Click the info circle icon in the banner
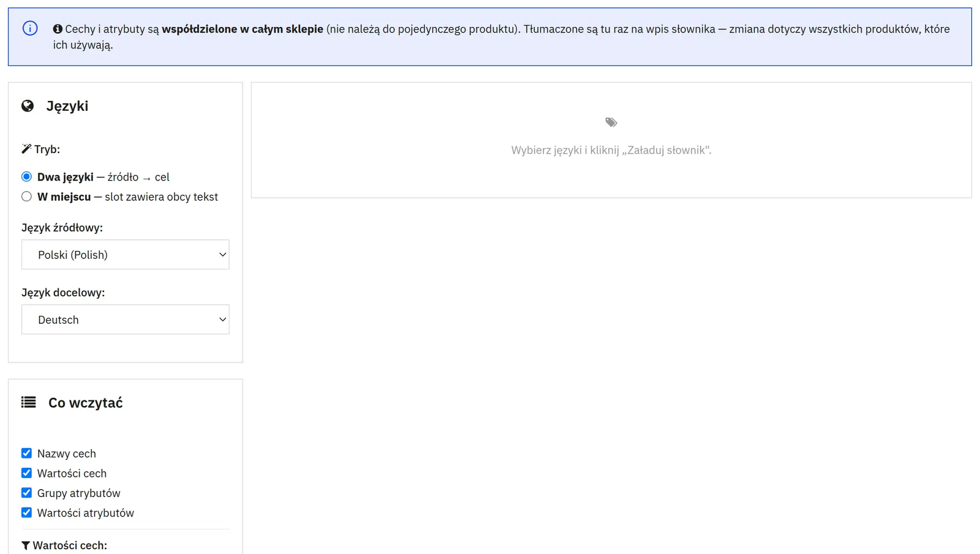The image size is (980, 554). 30,28
